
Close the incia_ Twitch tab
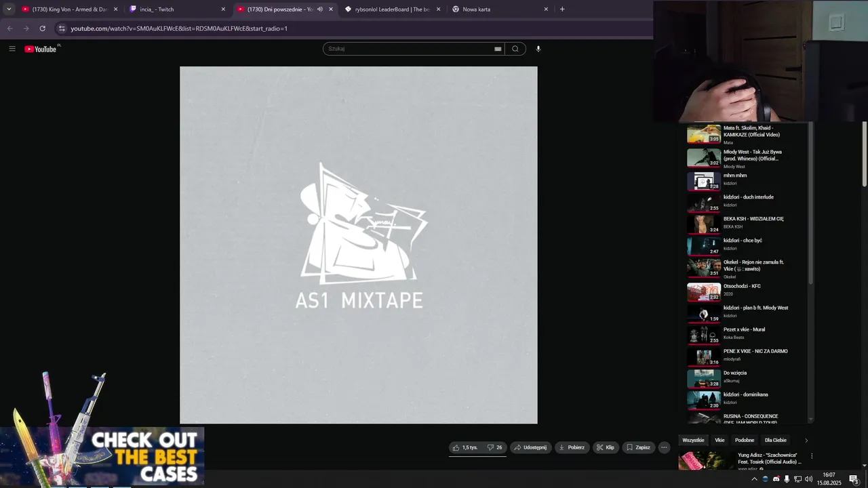pyautogui.click(x=223, y=9)
